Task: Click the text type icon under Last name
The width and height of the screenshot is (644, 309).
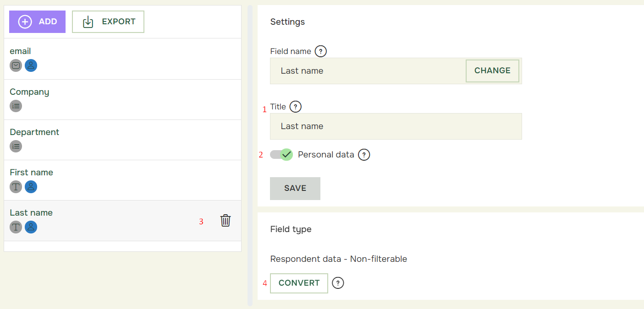Action: [16, 227]
